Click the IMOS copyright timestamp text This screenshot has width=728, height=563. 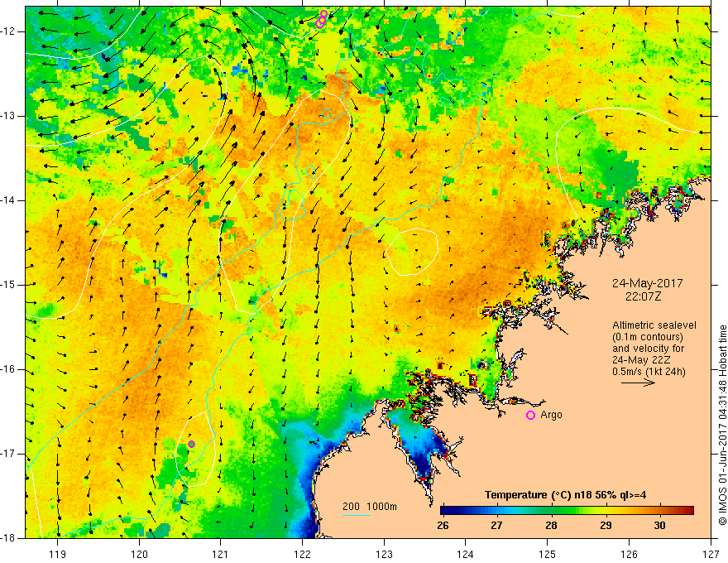point(722,425)
